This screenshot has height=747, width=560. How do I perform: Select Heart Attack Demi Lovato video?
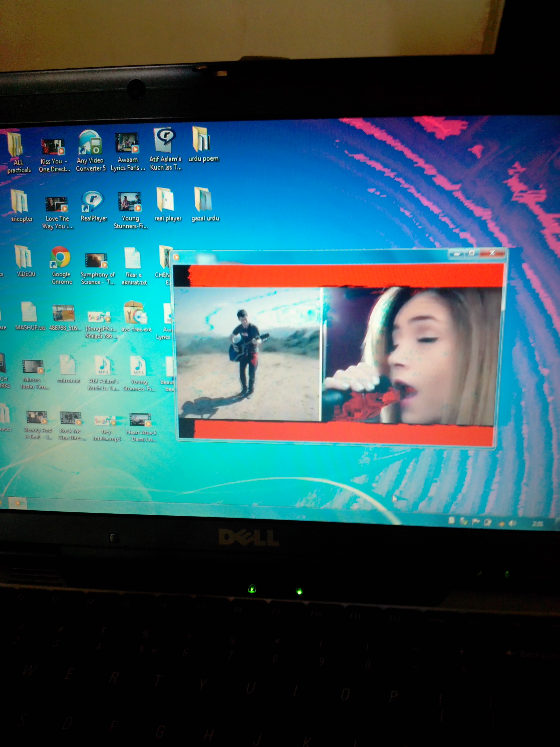pos(141,427)
